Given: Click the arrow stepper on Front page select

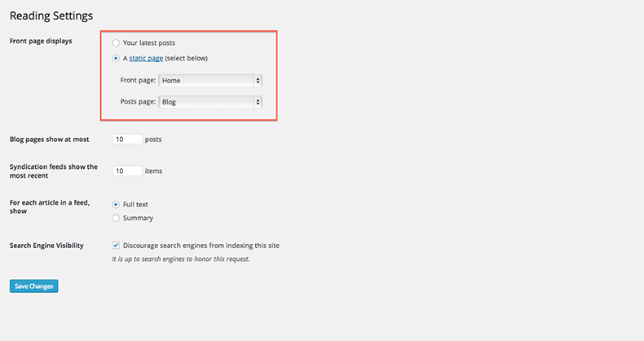Looking at the screenshot, I should coord(258,81).
